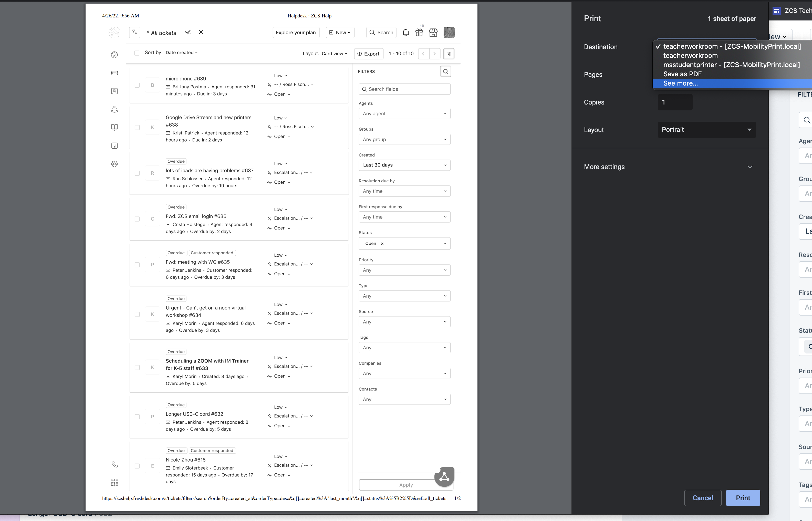Screen dimensions: 812x521
Task: Select checkbox for Fwd: ZCS email login ticket
Action: (x=137, y=219)
